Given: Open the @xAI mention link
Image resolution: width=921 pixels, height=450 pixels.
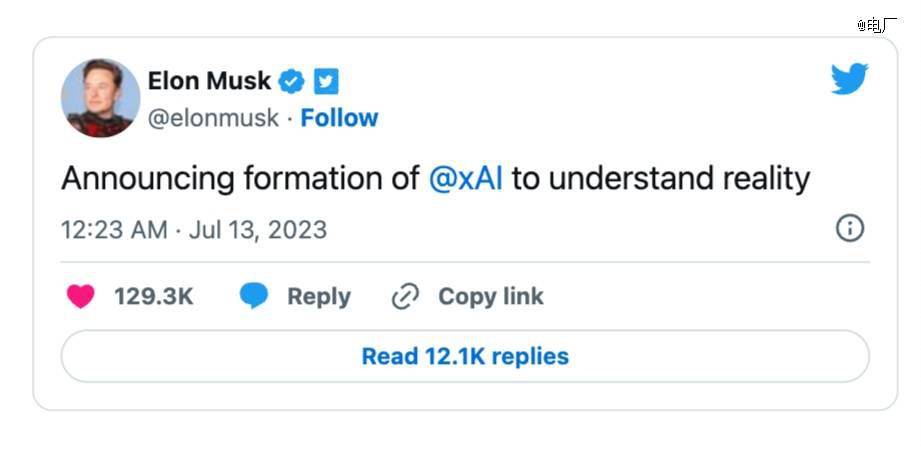Looking at the screenshot, I should coord(465,179).
